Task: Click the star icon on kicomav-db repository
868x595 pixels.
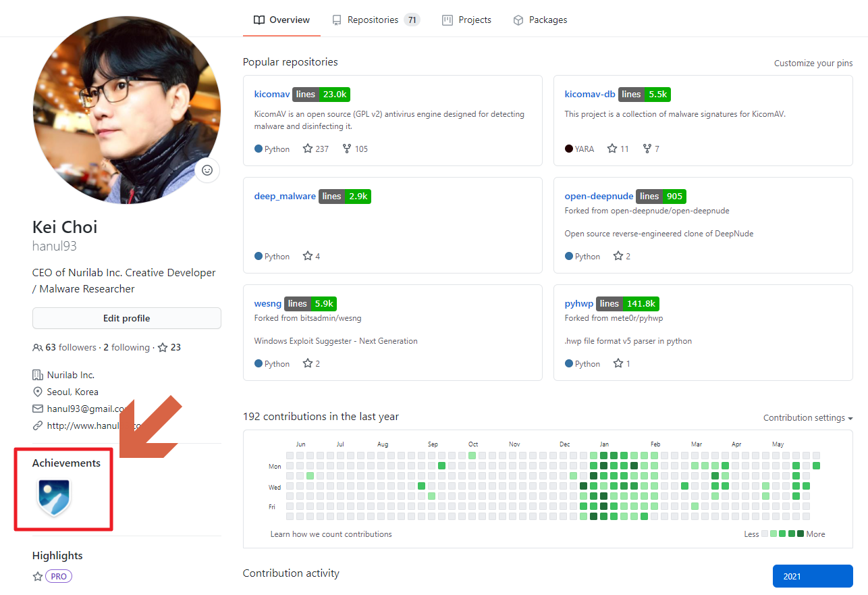Action: click(612, 149)
